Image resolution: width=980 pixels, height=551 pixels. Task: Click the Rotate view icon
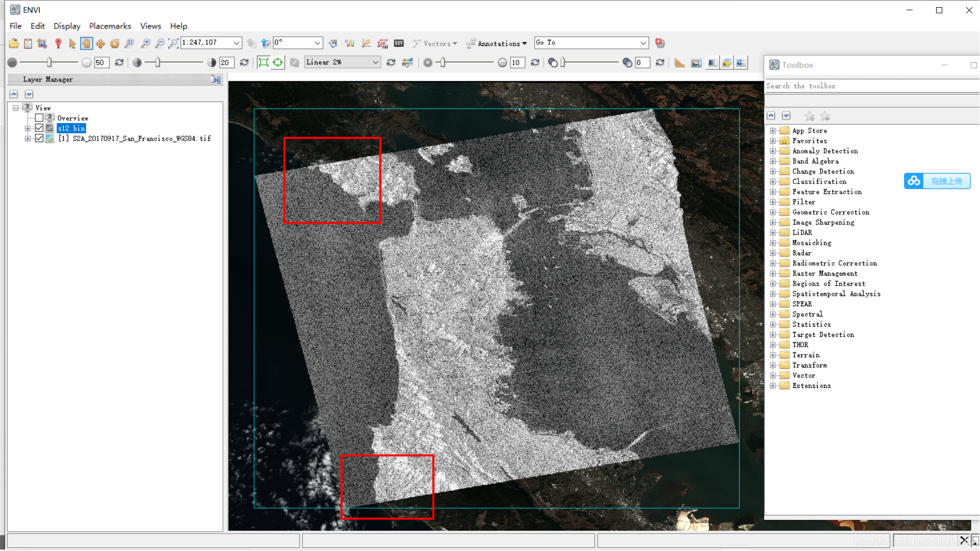click(115, 43)
